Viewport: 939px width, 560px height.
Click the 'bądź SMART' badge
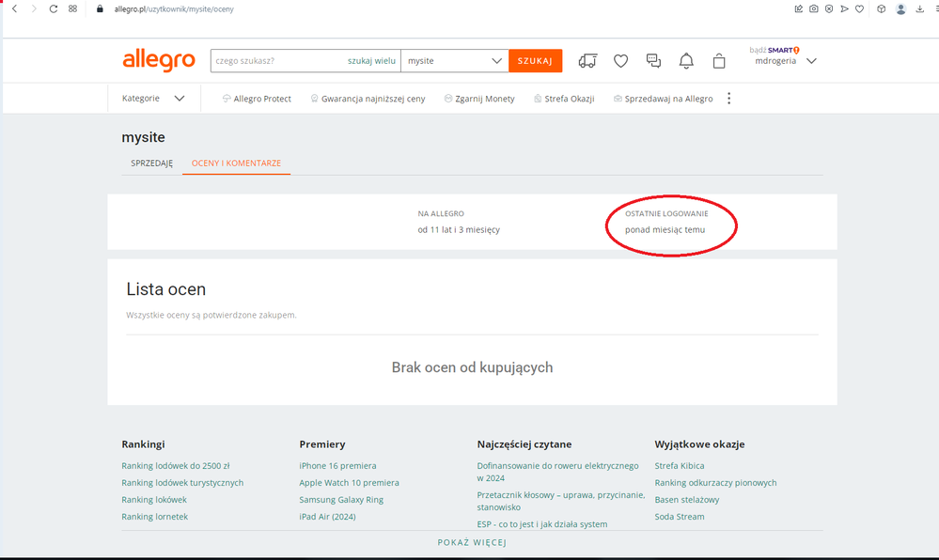775,50
